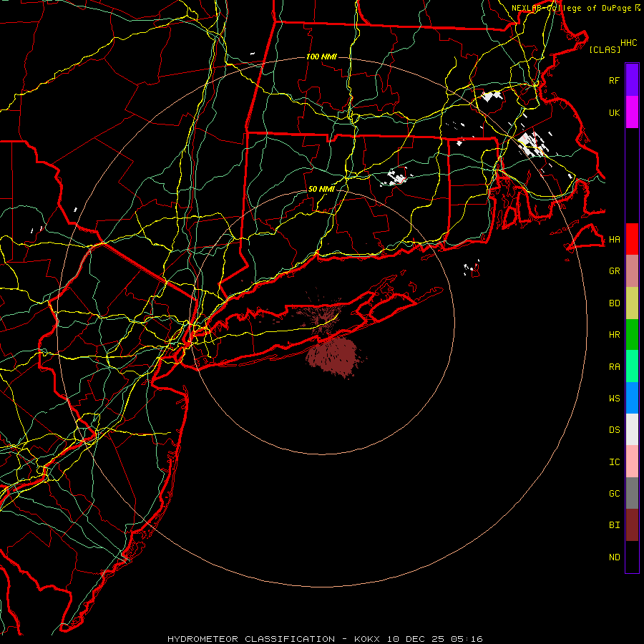Click the 50 NMI range ring label
This screenshot has height=644, width=644.
(321, 190)
